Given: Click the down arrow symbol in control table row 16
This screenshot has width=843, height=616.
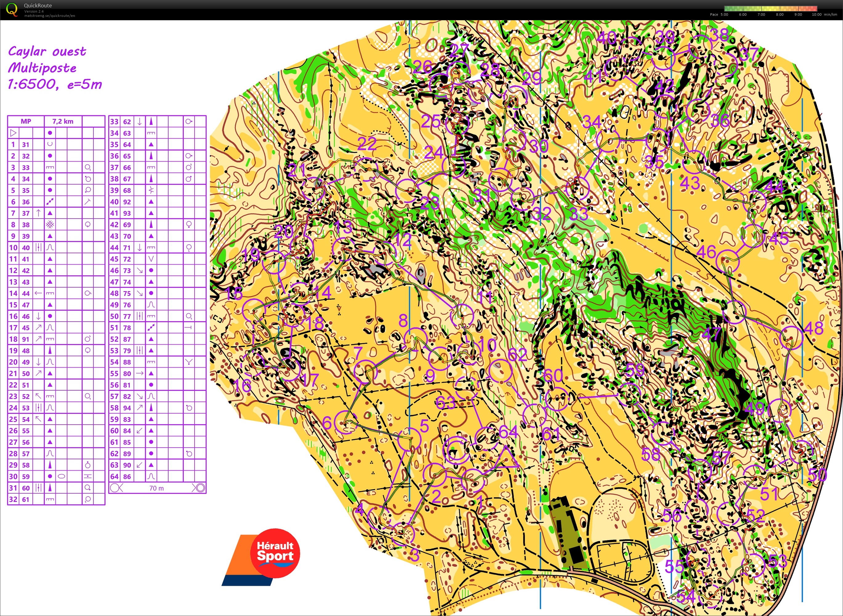Looking at the screenshot, I should point(38,316).
